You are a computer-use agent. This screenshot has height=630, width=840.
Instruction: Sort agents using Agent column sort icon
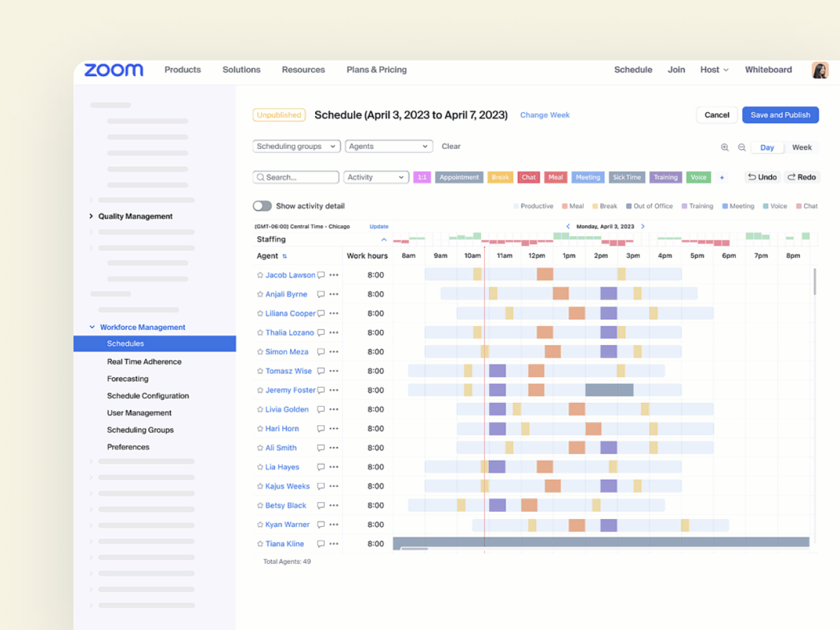(285, 257)
